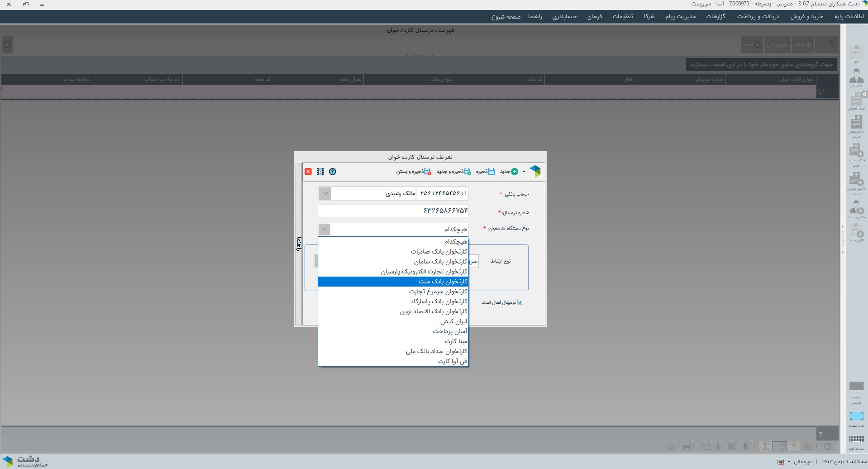Open فاکتورهای فروش in the sidebar

856,126
